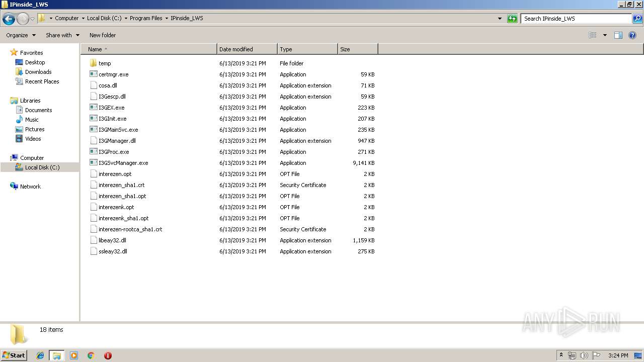Sort by the Size column header

358,49
